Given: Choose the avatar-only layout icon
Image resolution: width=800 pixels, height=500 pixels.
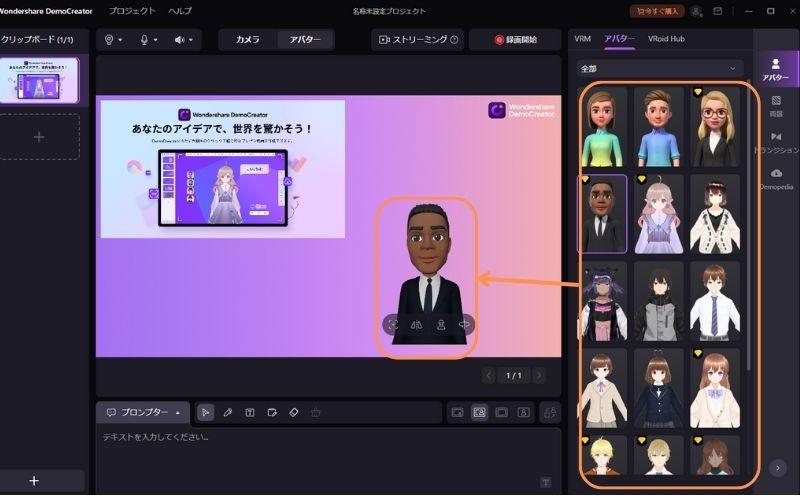Looking at the screenshot, I should click(523, 412).
